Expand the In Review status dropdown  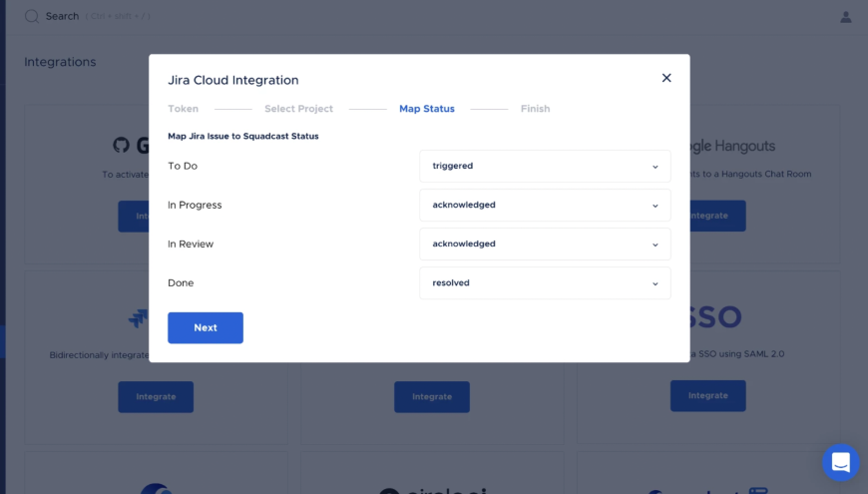point(545,244)
